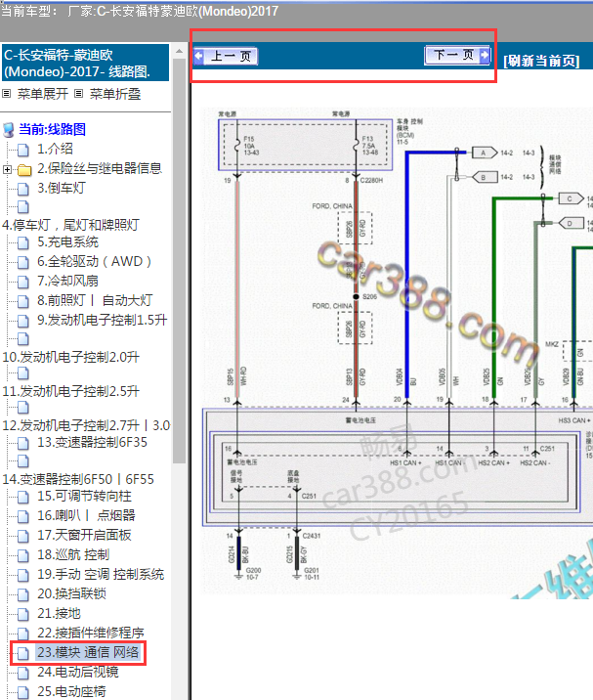Open 13.变速器控制6F35 diagram

tap(93, 443)
